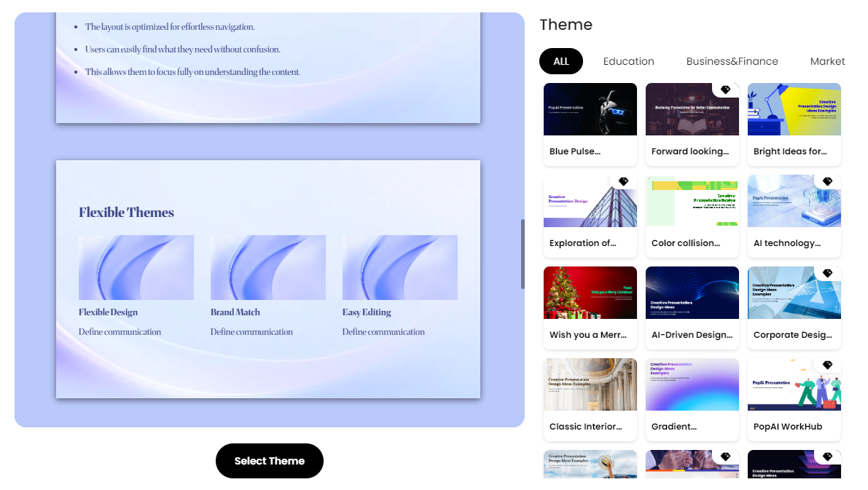The width and height of the screenshot is (868, 490).
Task: Select the AI-Driven Design theme thumbnail
Action: [692, 293]
